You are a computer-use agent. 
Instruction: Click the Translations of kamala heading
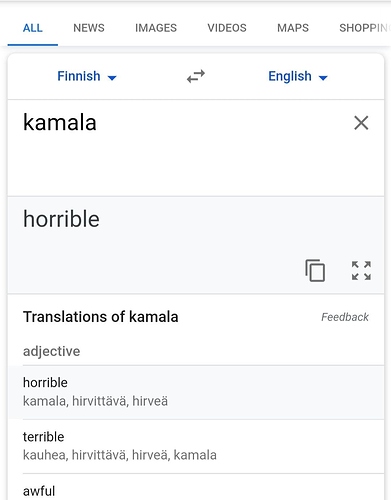pyautogui.click(x=100, y=317)
